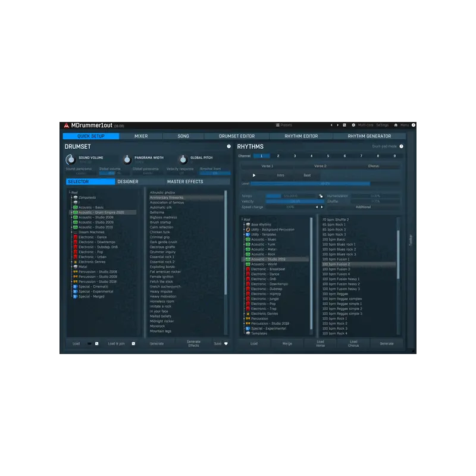Click the tempo sync icon beside Tempo

[321, 196]
